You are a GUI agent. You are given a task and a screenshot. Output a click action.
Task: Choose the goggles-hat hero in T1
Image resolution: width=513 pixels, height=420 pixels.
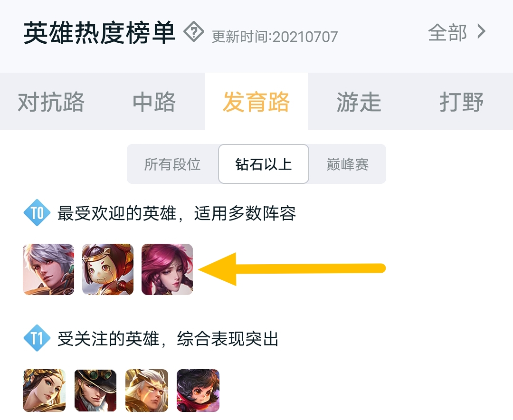tap(95, 391)
